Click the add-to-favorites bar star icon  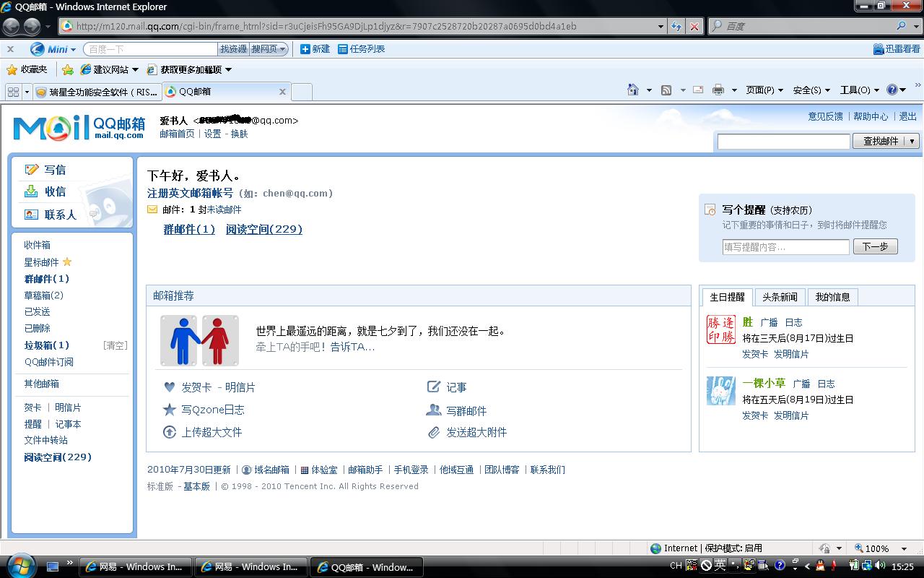tap(68, 69)
